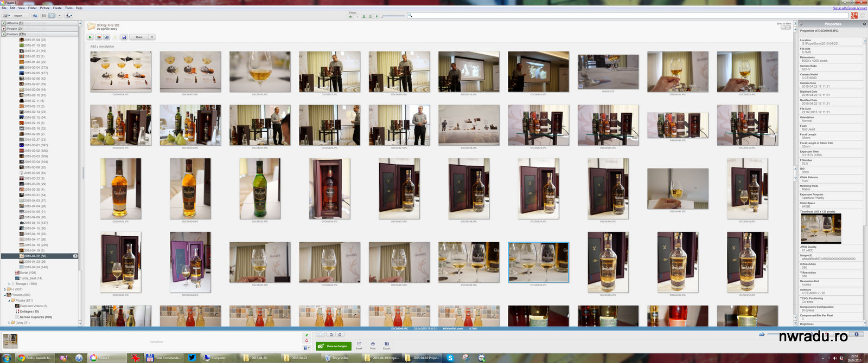Open the Edit menu

(x=12, y=8)
